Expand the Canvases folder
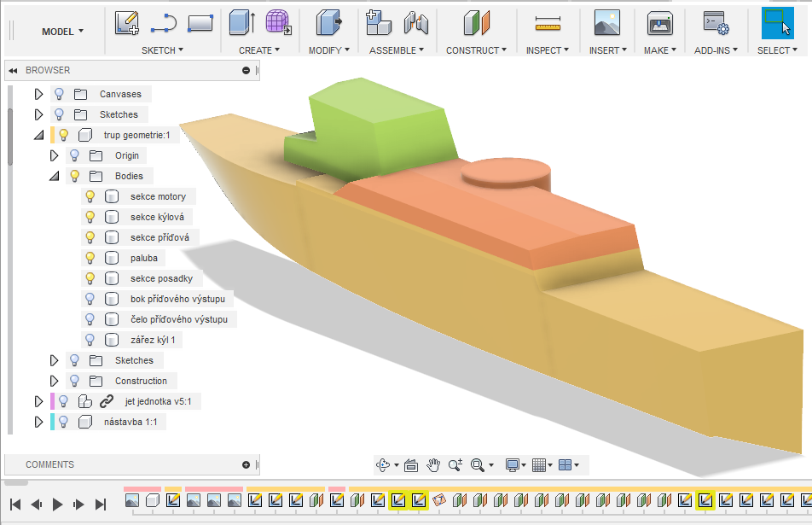Viewport: 812px width, 525px height. click(38, 94)
